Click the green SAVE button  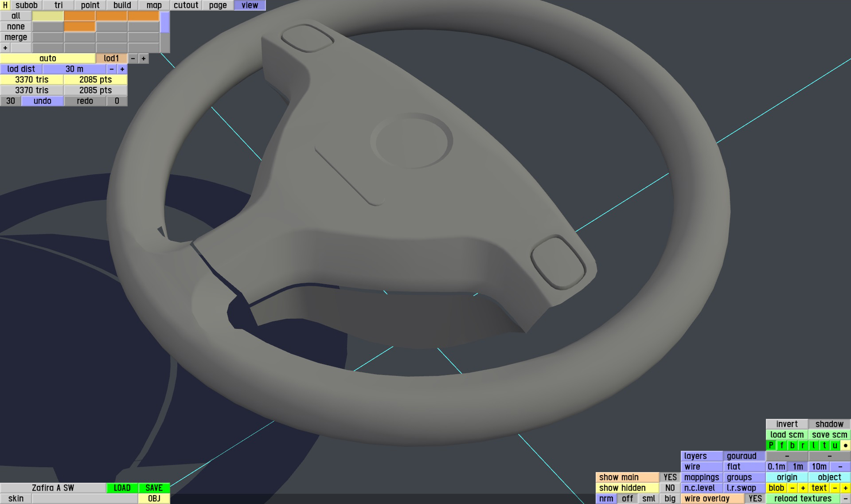(154, 488)
